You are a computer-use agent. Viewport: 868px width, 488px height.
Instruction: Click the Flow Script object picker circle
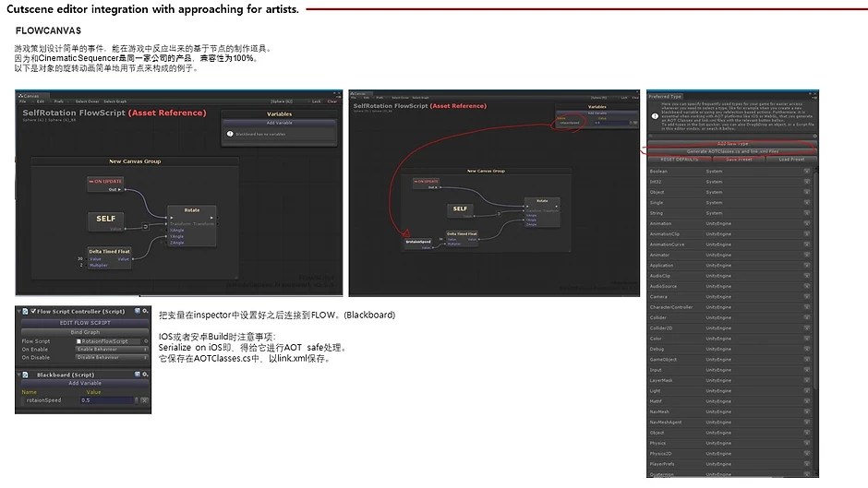click(x=146, y=341)
